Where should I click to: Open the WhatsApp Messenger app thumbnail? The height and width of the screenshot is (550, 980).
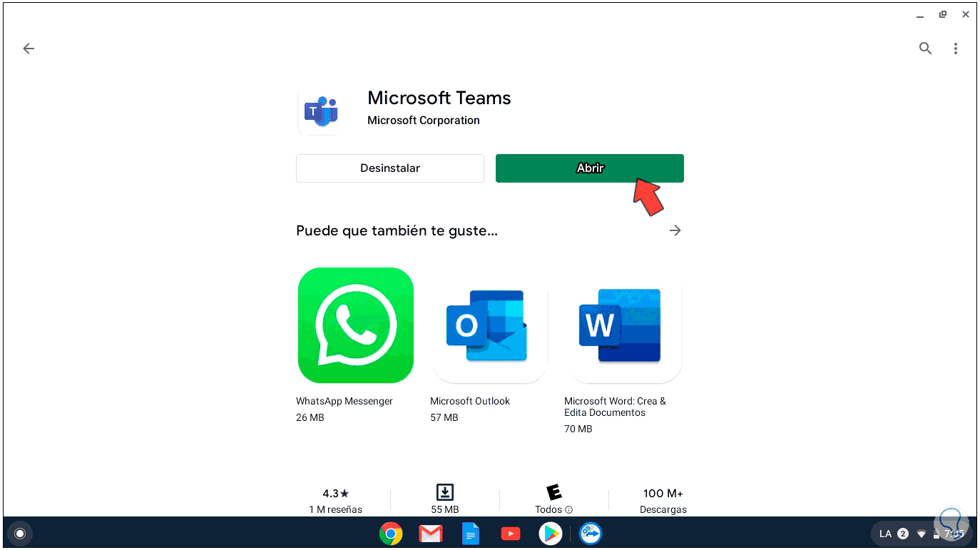tap(356, 325)
